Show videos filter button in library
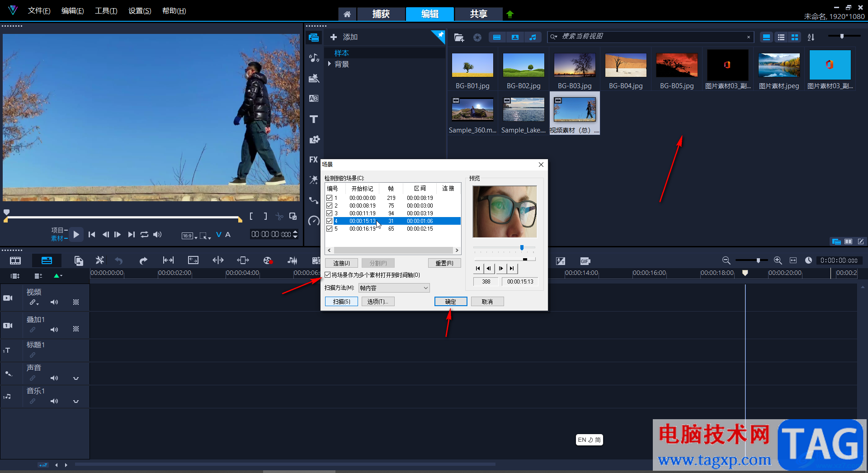868x473 pixels. 497,38
